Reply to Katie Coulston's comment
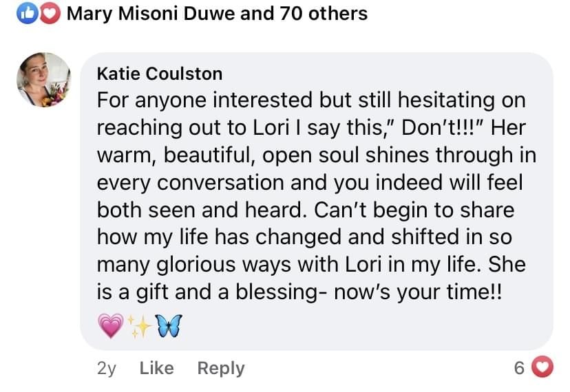 click(220, 368)
